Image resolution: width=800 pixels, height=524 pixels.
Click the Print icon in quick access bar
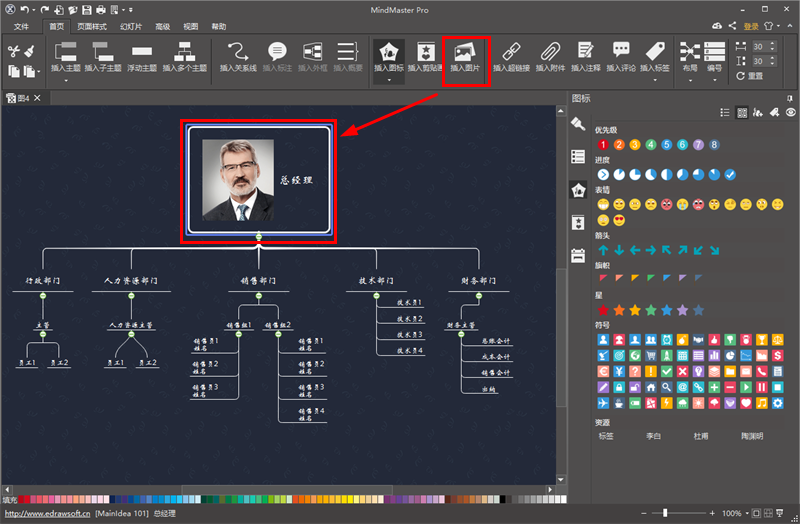(101, 10)
